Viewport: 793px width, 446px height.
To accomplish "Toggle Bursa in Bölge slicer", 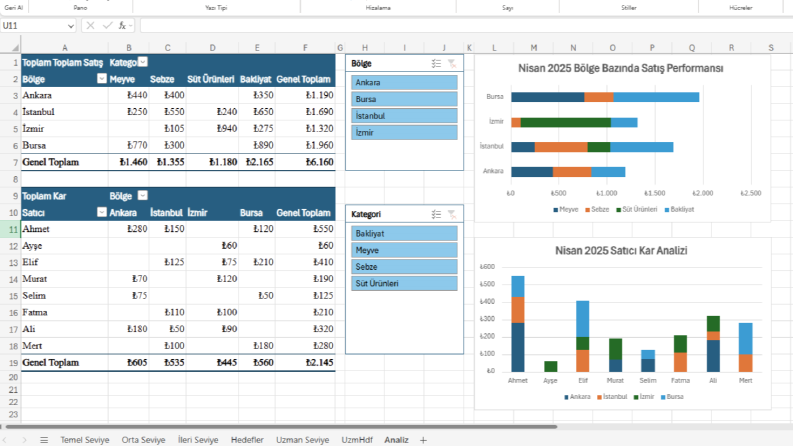I will 404,99.
